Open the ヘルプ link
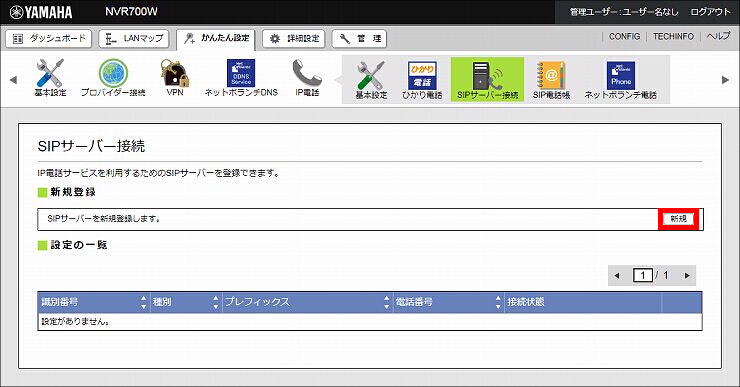Screen dimensions: 740x387 718,36
